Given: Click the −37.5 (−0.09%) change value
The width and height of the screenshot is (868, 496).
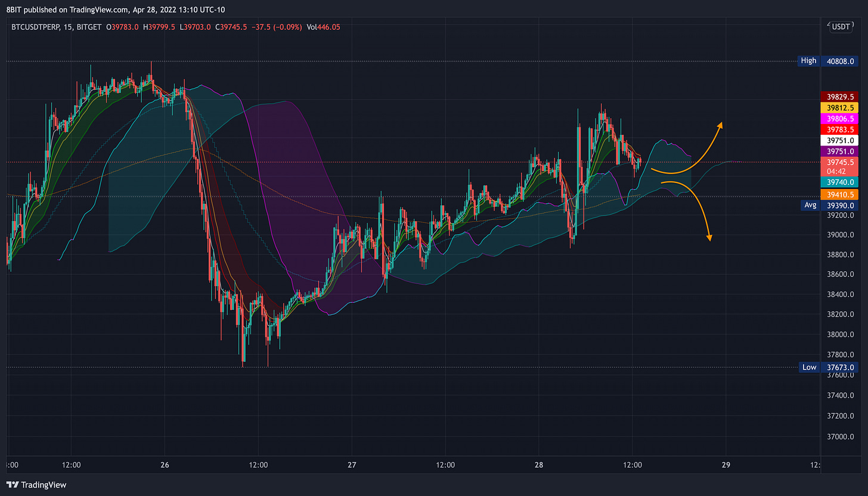Looking at the screenshot, I should pos(278,27).
